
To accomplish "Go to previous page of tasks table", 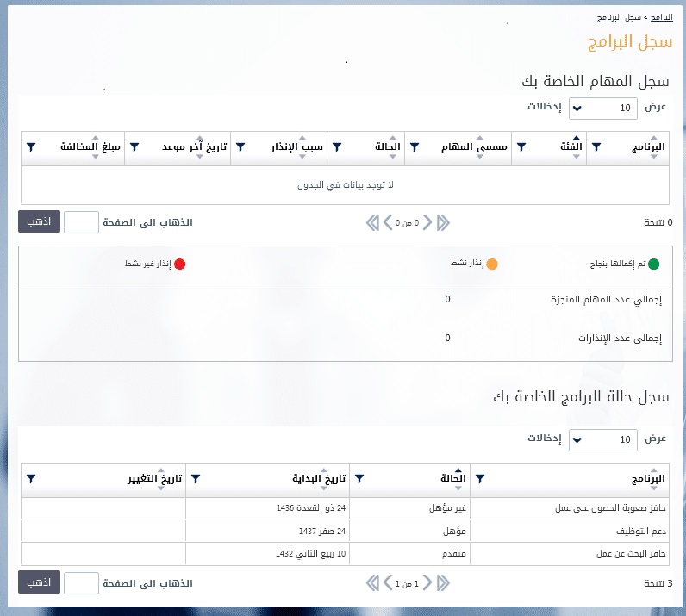I will (427, 222).
